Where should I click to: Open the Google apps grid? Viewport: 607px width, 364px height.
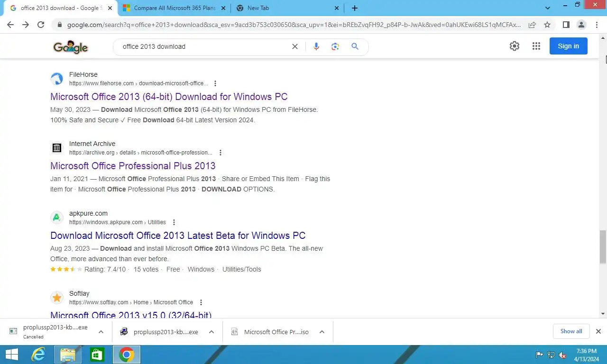point(536,46)
